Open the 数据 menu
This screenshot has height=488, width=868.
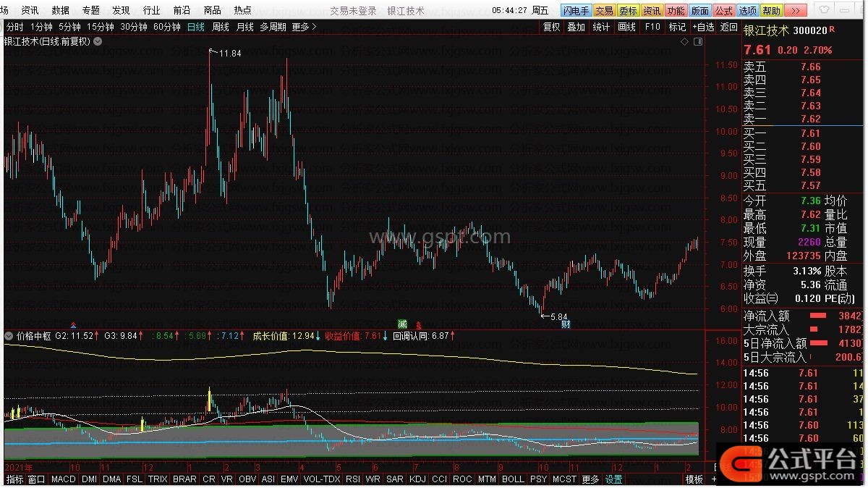coord(61,11)
